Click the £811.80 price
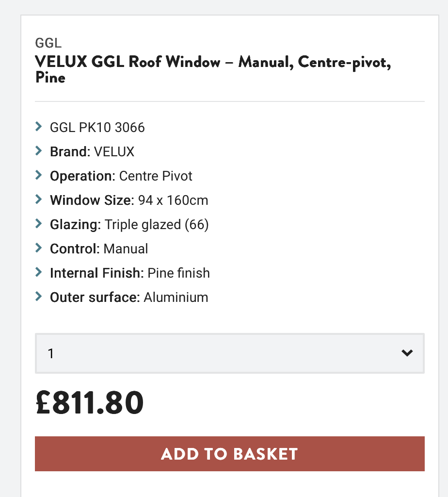 click(x=90, y=402)
